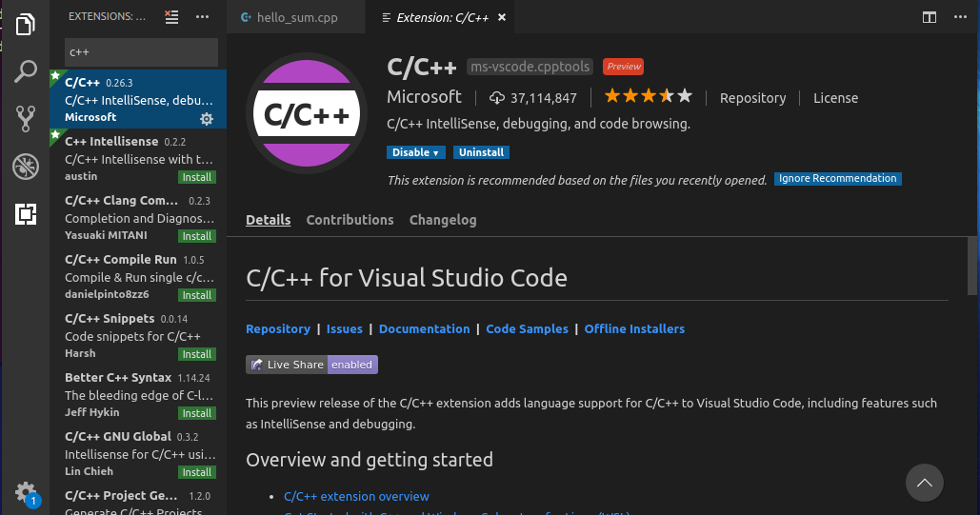980x515 pixels.
Task: Click Repository link in the readme
Action: coord(278,328)
